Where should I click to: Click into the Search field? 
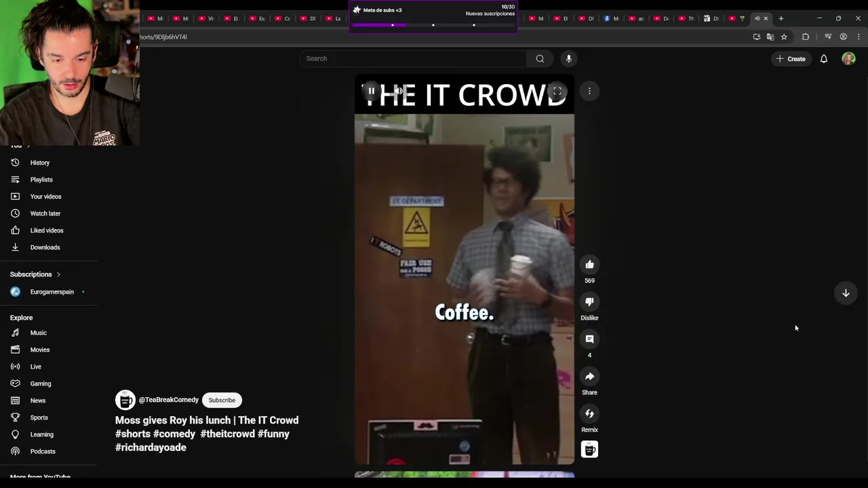(412, 58)
